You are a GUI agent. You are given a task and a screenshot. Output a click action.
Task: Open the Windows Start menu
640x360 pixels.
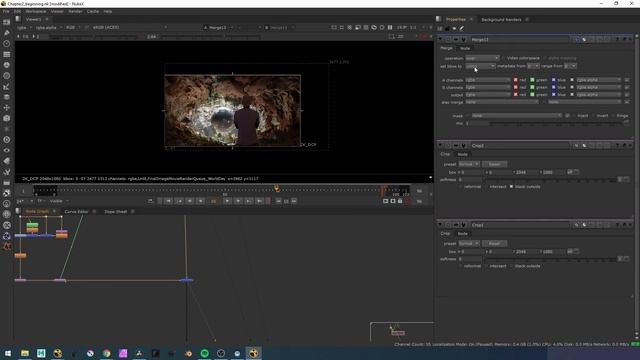(7, 353)
